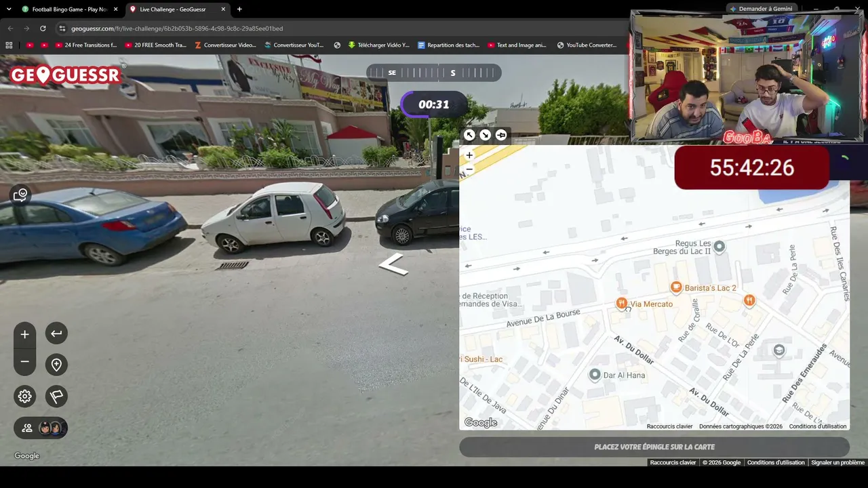Open the emotes reaction icon

click(x=20, y=195)
